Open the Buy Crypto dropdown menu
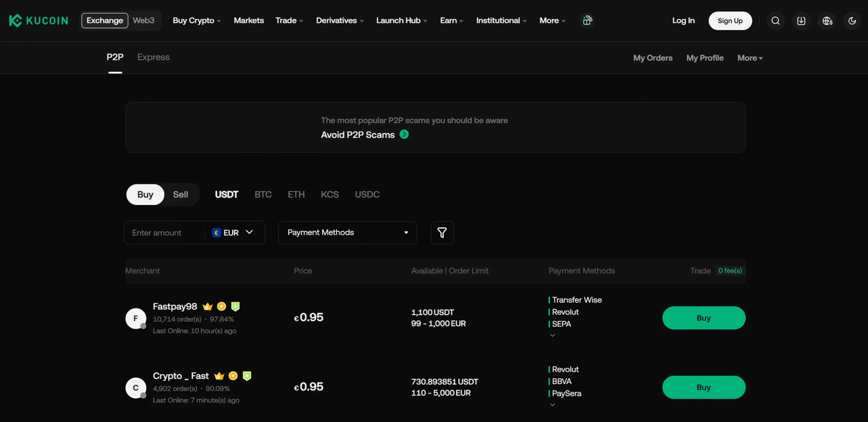868x422 pixels. 197,21
